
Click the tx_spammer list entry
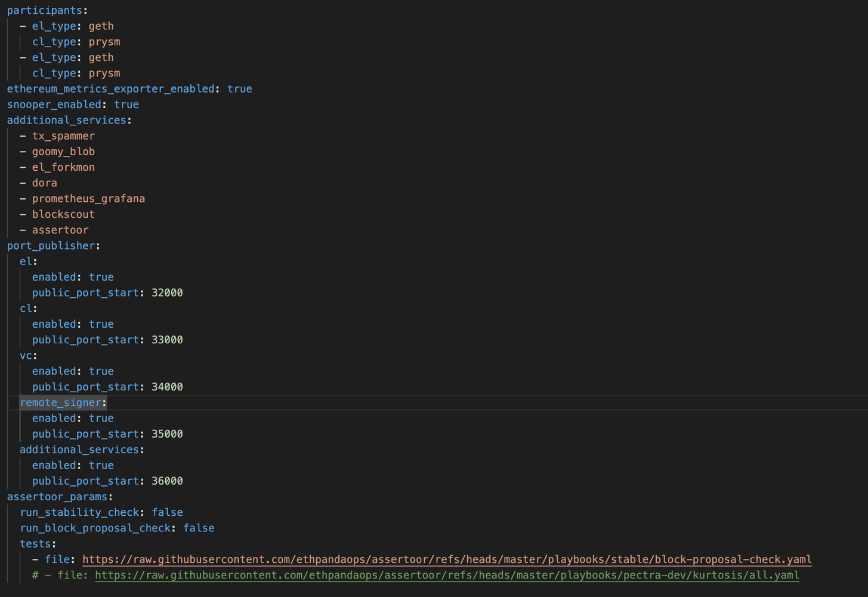[x=63, y=136]
